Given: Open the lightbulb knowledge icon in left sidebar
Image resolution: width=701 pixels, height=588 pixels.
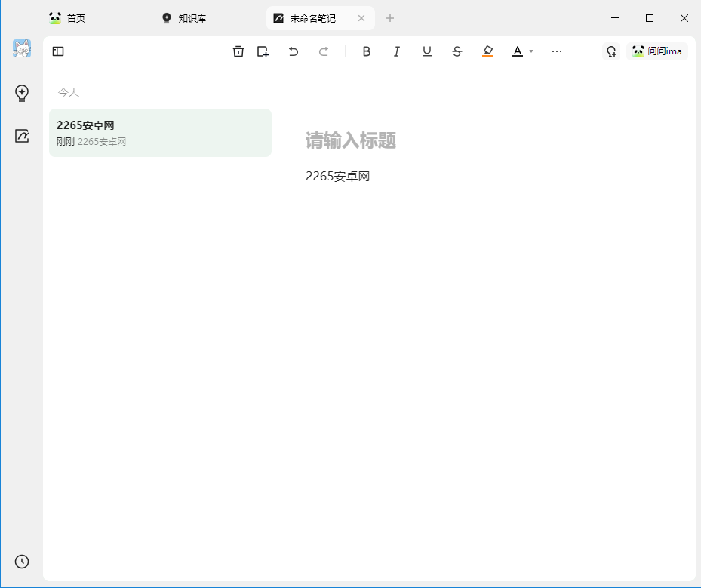Looking at the screenshot, I should 21,94.
